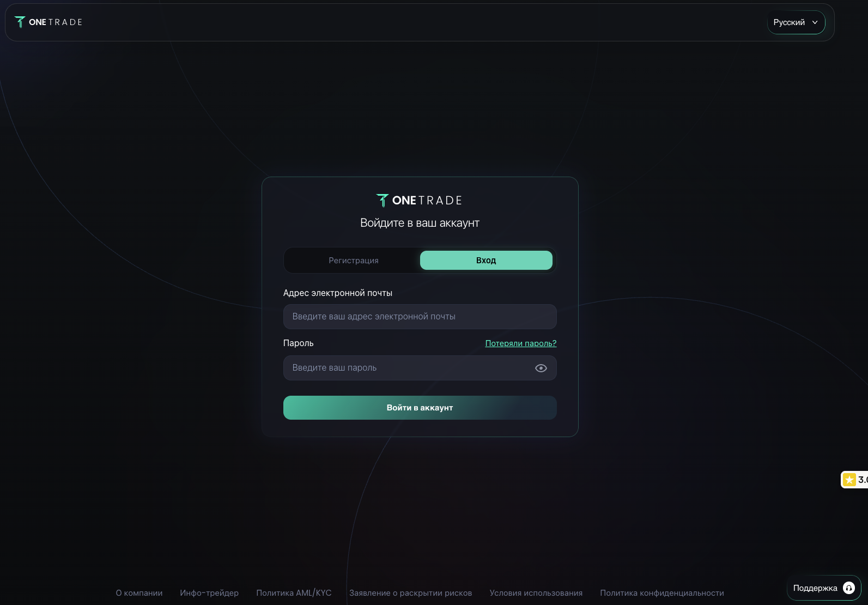868x605 pixels.
Task: Open the Потеряли пароль? link
Action: 521,343
